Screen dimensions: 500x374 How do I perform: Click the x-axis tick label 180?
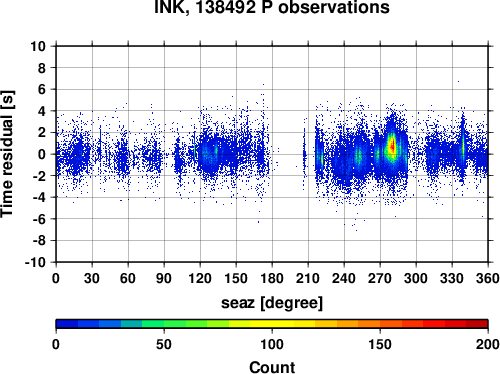(272, 278)
